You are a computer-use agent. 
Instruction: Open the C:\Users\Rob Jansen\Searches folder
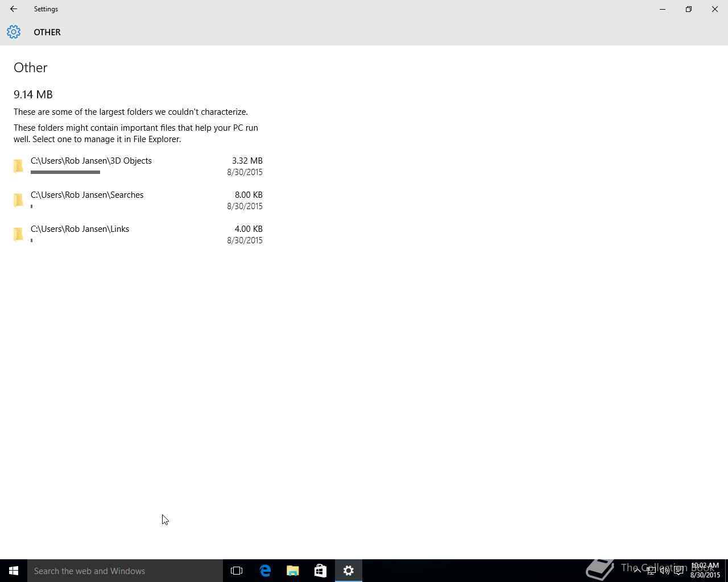click(x=138, y=200)
